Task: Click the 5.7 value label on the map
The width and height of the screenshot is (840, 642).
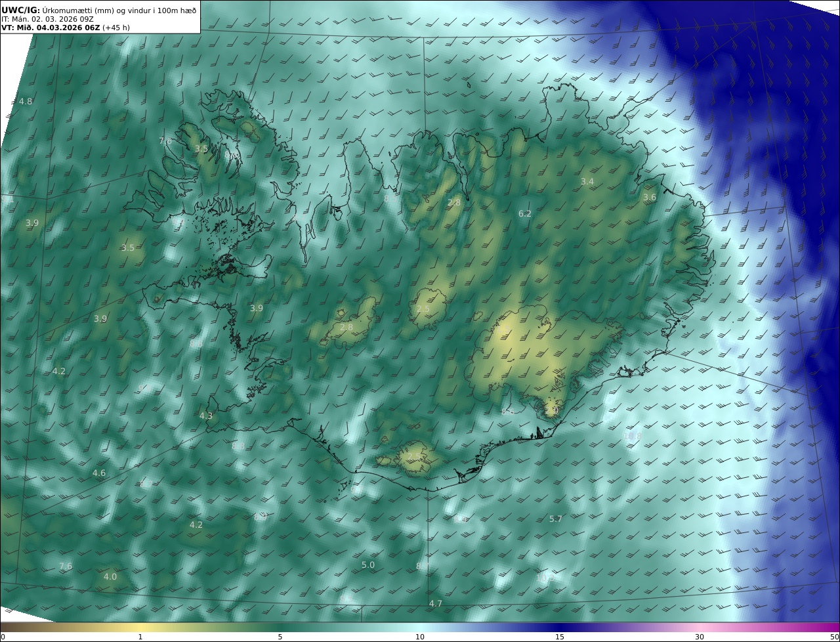Action: (x=556, y=519)
